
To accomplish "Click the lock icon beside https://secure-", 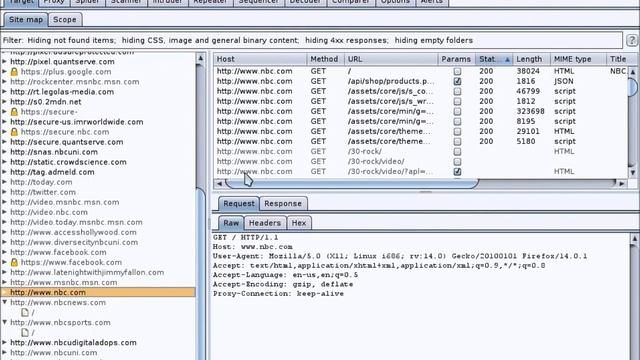I will tap(14, 112).
